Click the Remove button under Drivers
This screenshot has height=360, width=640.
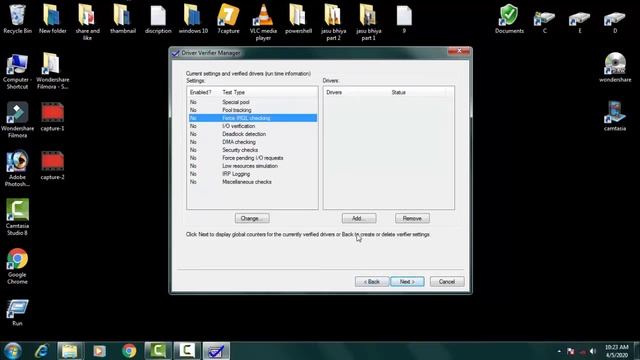point(412,218)
